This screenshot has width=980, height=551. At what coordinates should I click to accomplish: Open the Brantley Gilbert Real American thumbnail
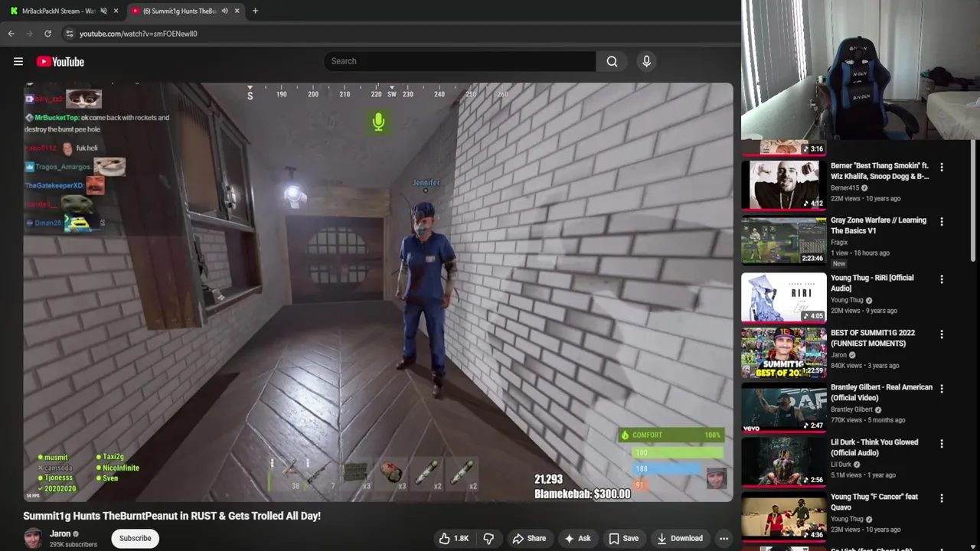click(x=783, y=407)
